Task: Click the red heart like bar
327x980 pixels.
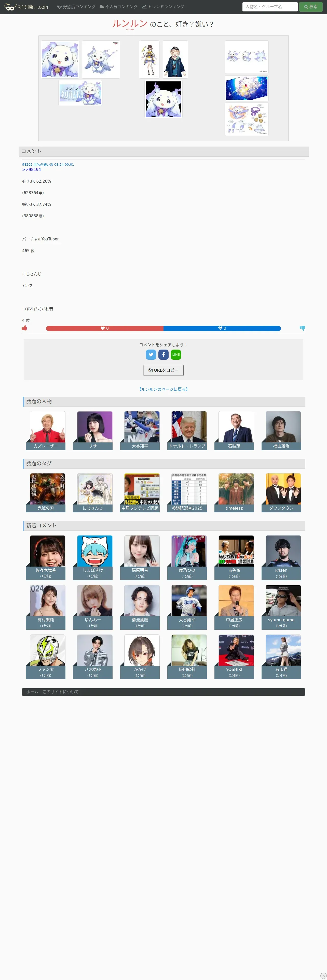Action: coord(105,328)
